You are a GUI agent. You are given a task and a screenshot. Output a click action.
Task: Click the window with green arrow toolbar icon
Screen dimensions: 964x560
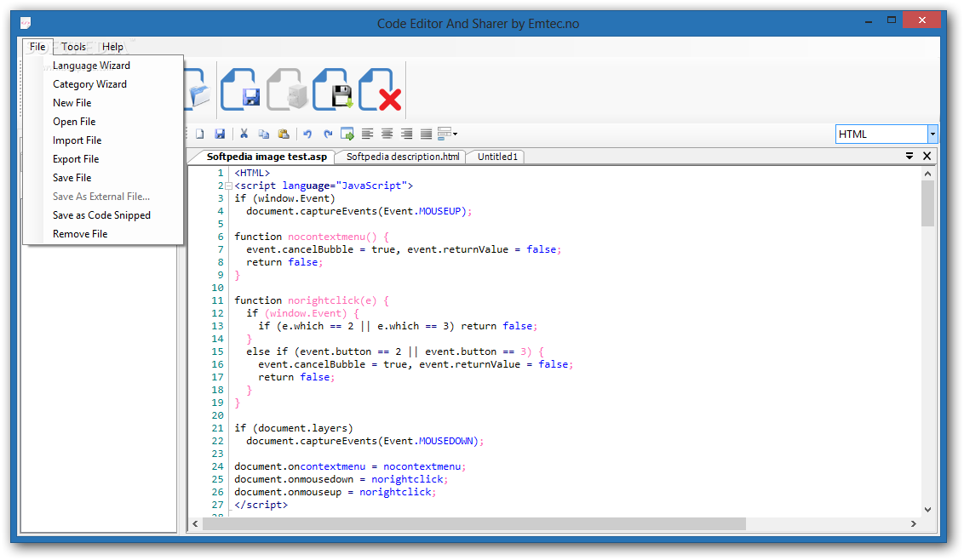[347, 134]
